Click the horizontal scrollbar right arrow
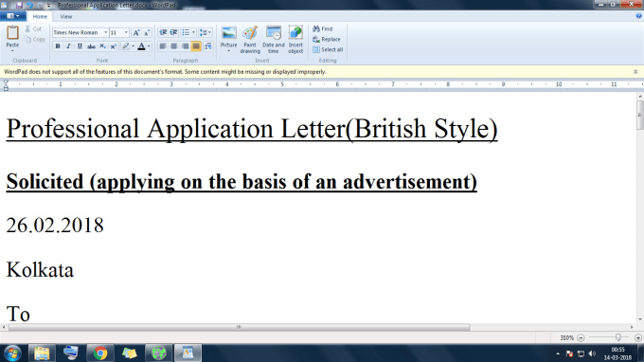The height and width of the screenshot is (362, 644). [x=632, y=327]
